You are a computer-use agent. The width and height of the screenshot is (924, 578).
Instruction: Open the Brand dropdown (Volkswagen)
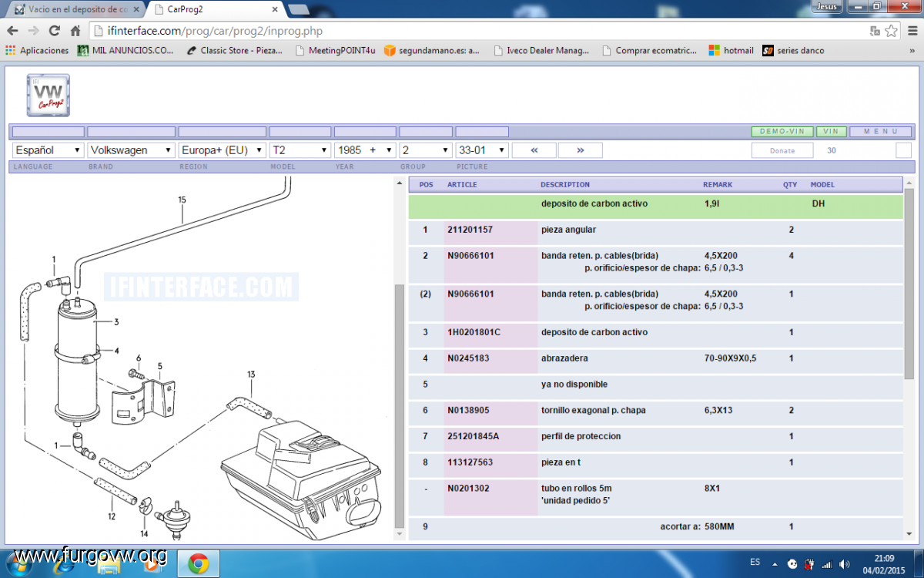pyautogui.click(x=131, y=150)
